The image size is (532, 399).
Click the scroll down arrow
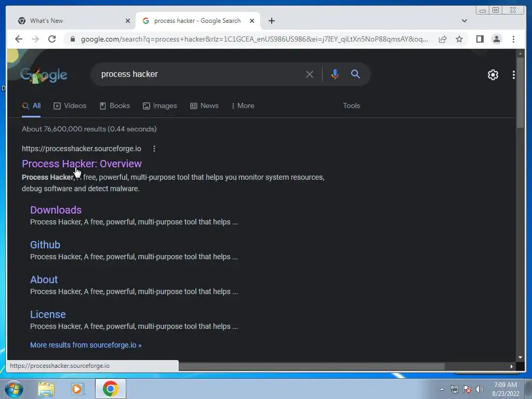pyautogui.click(x=520, y=357)
